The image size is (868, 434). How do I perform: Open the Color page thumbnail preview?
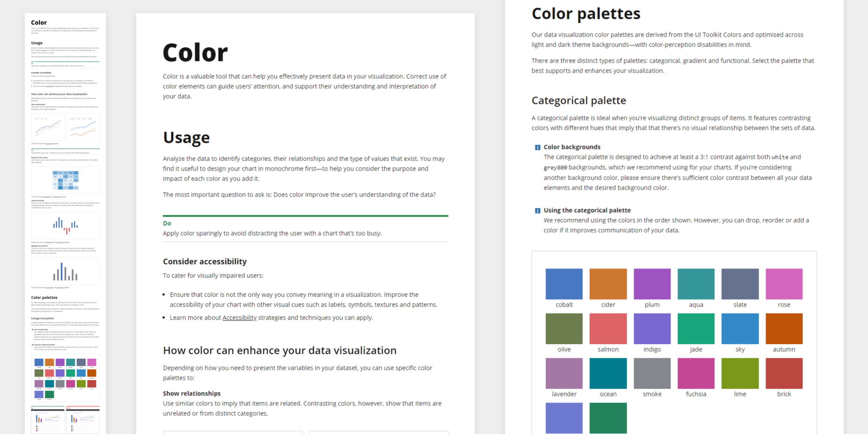tap(65, 222)
